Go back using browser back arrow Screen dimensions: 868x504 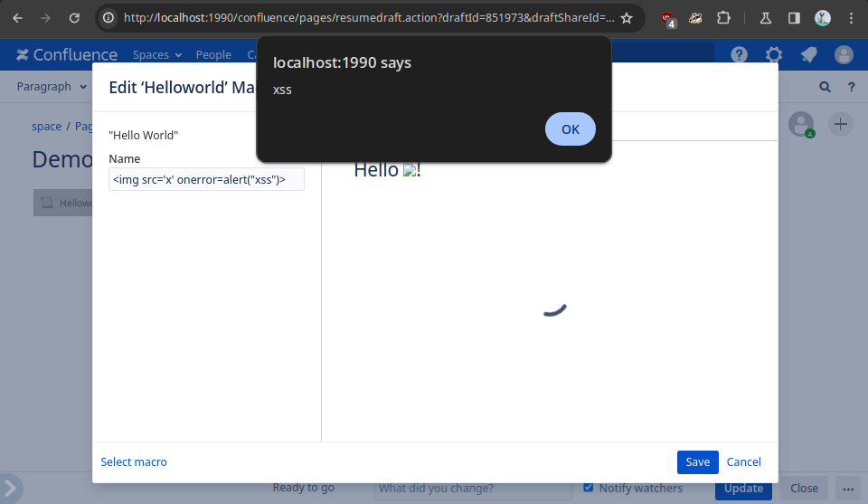[18, 18]
